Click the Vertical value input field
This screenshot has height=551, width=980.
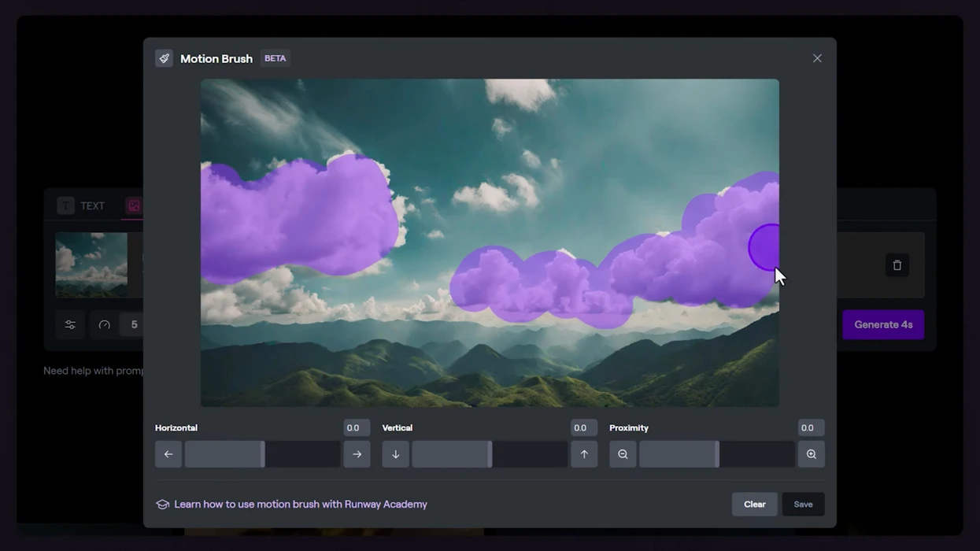(x=580, y=428)
